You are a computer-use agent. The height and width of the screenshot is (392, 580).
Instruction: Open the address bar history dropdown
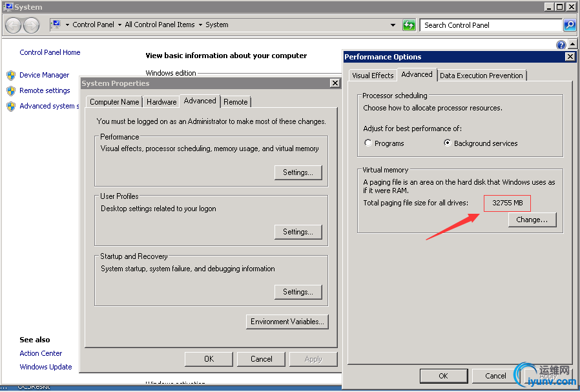(x=393, y=25)
